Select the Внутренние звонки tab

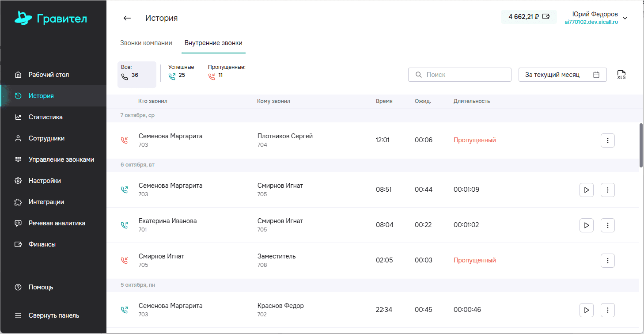[213, 43]
